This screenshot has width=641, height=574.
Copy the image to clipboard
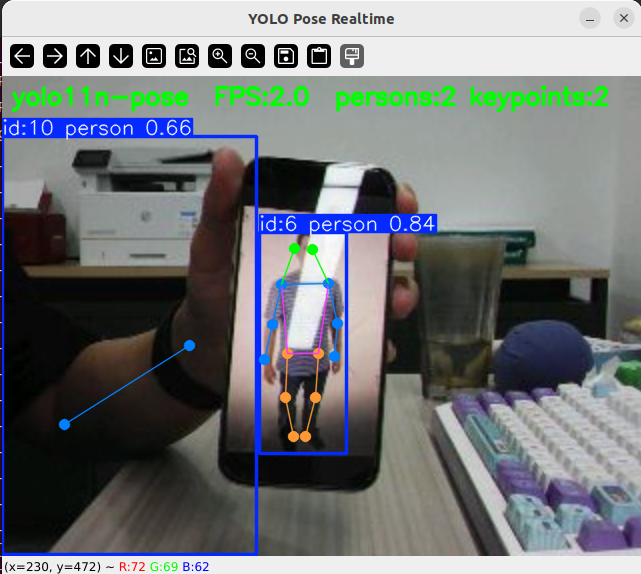click(319, 56)
